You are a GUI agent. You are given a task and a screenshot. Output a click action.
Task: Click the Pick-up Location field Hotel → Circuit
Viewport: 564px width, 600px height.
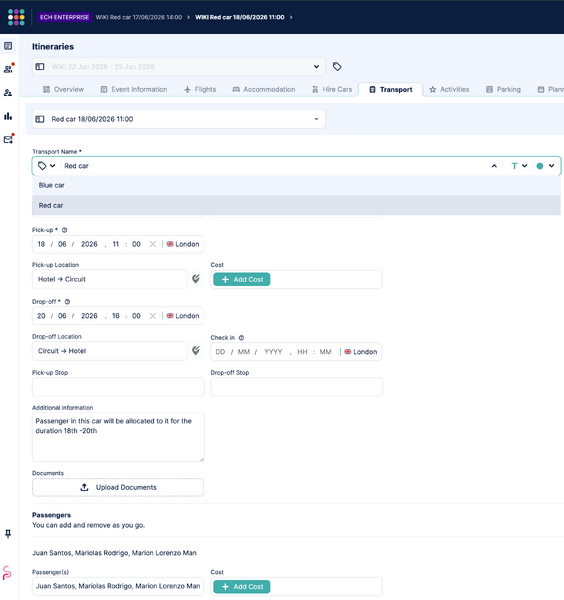tap(110, 279)
